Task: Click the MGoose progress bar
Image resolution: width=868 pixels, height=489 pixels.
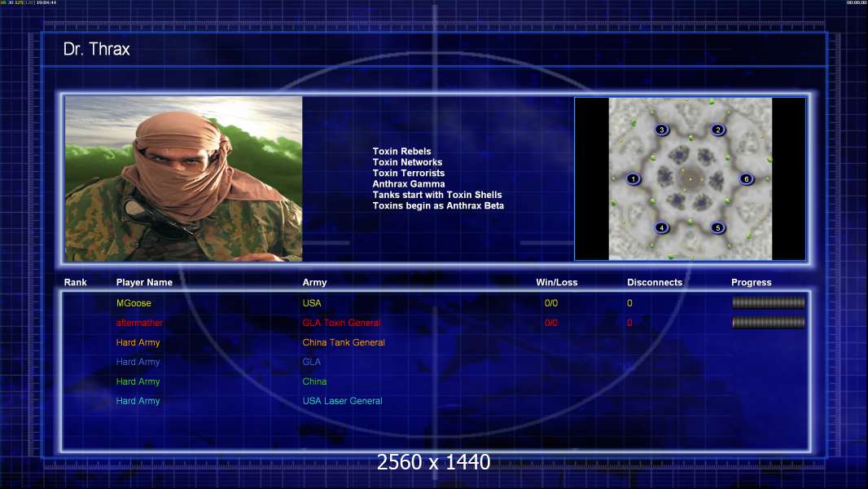Action: pos(769,302)
